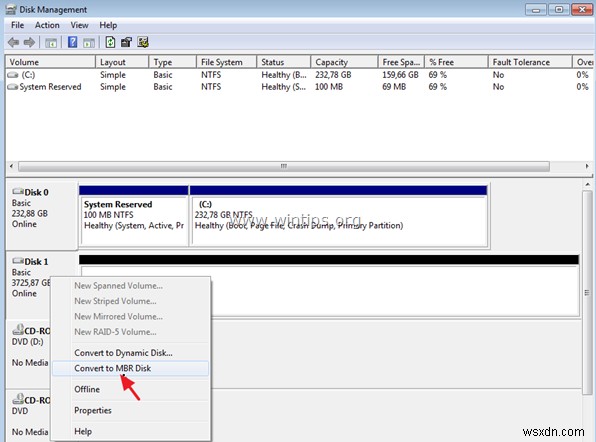This screenshot has width=596, height=442.
Task: Click the disk pane vertical scrollbar thumb
Action: pos(587,292)
